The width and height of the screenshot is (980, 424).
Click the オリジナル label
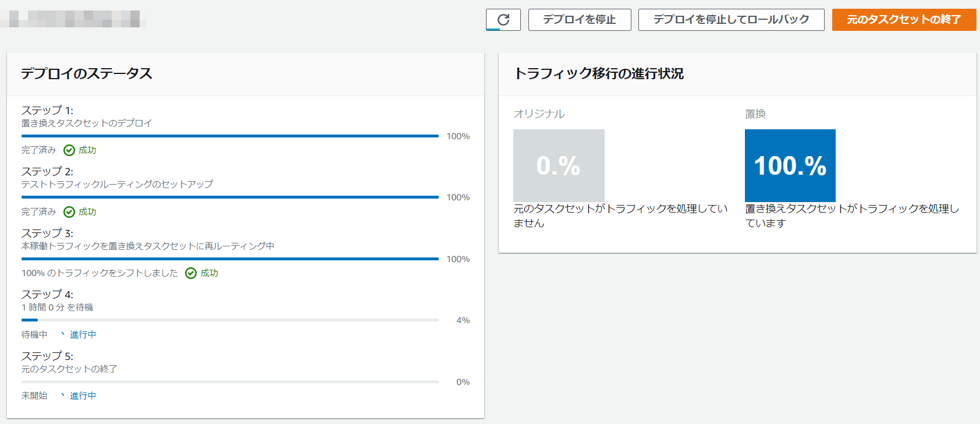click(x=539, y=114)
